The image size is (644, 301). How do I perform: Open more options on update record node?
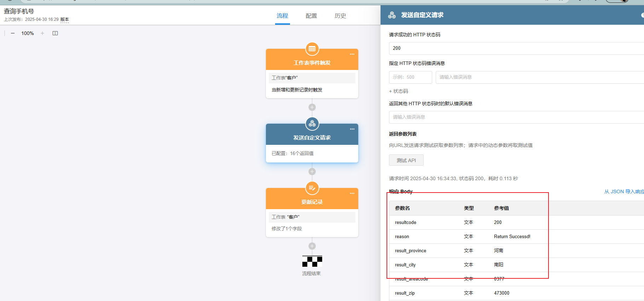coord(352,194)
